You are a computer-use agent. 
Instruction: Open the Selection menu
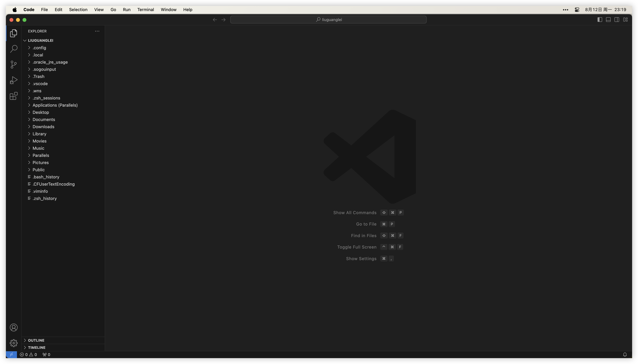pos(78,9)
